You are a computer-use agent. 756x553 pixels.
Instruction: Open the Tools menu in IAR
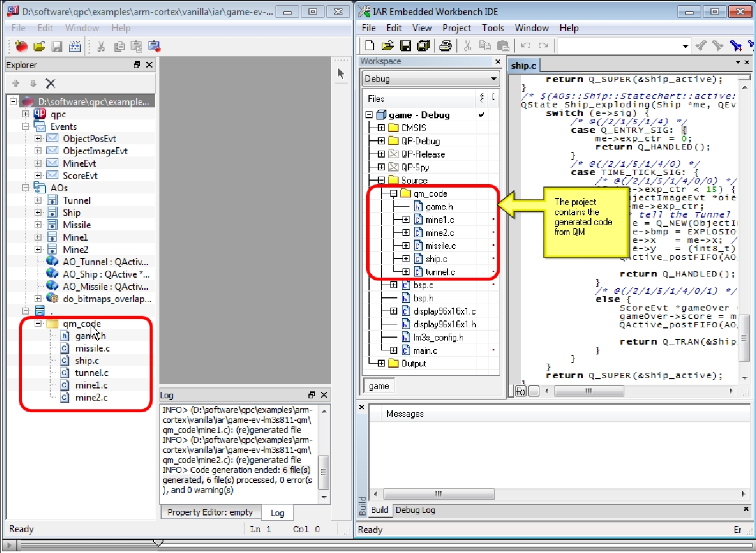click(493, 28)
